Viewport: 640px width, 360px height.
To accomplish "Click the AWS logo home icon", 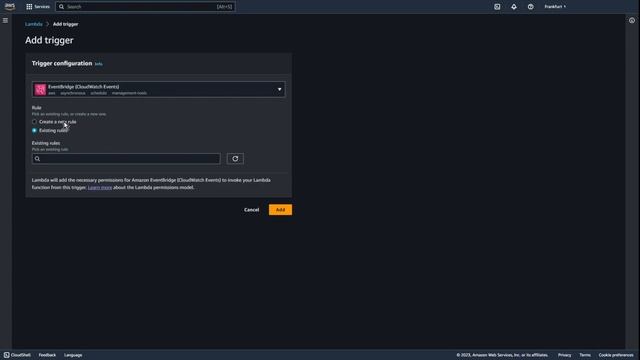I will click(x=9, y=7).
